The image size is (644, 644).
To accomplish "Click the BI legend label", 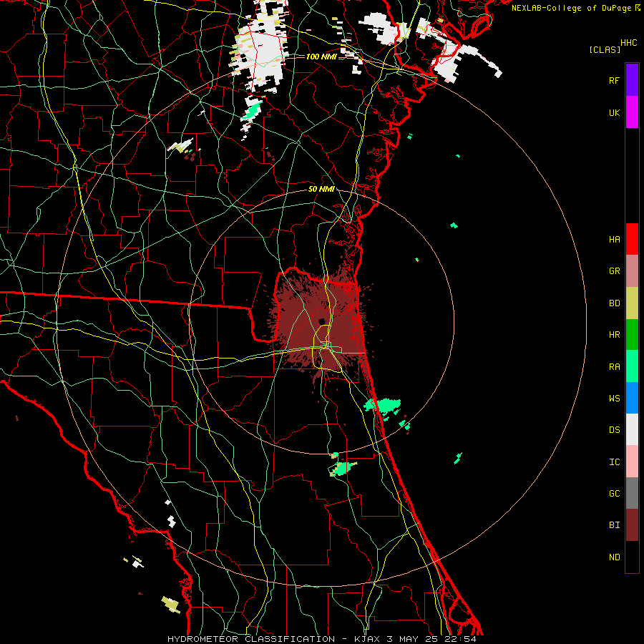I will [x=614, y=525].
